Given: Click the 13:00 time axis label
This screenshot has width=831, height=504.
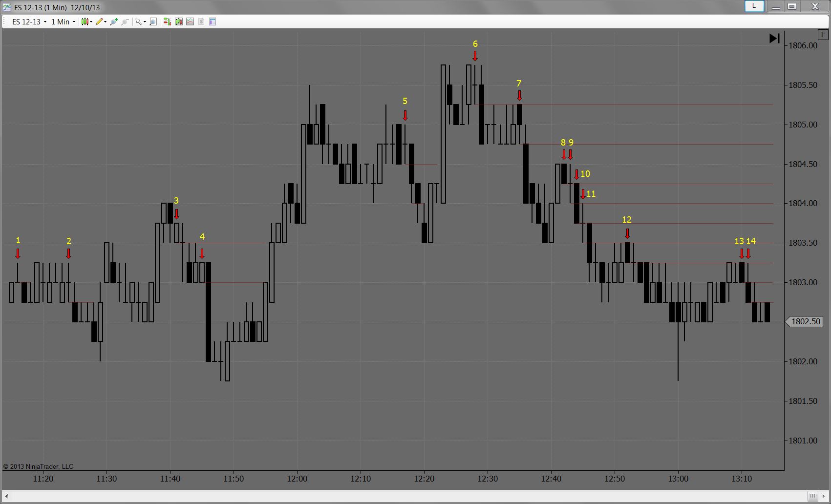Looking at the screenshot, I should point(678,479).
